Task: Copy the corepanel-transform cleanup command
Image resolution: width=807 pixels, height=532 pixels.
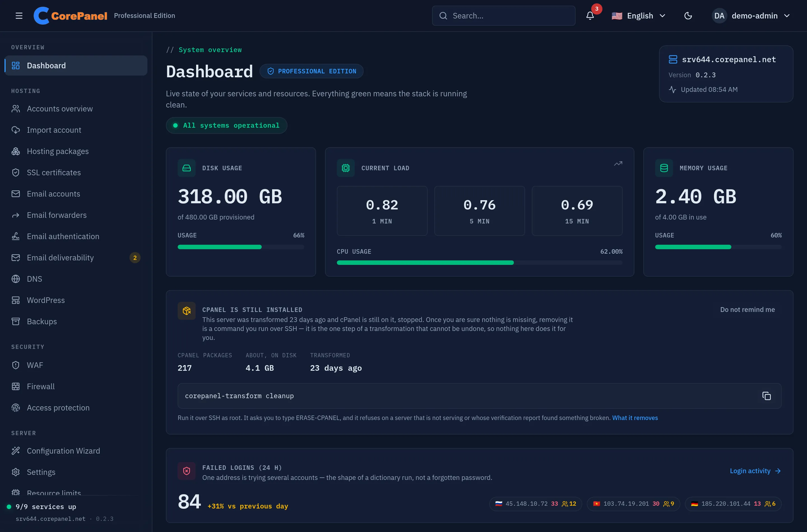Action: click(766, 396)
